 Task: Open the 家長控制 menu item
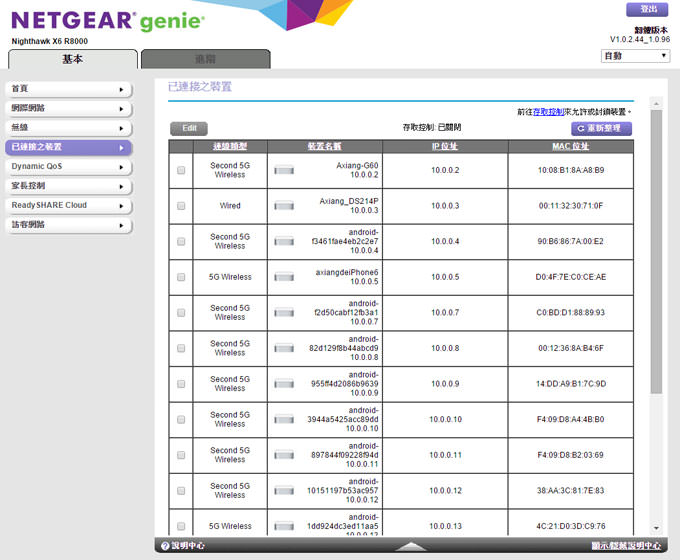(x=69, y=186)
